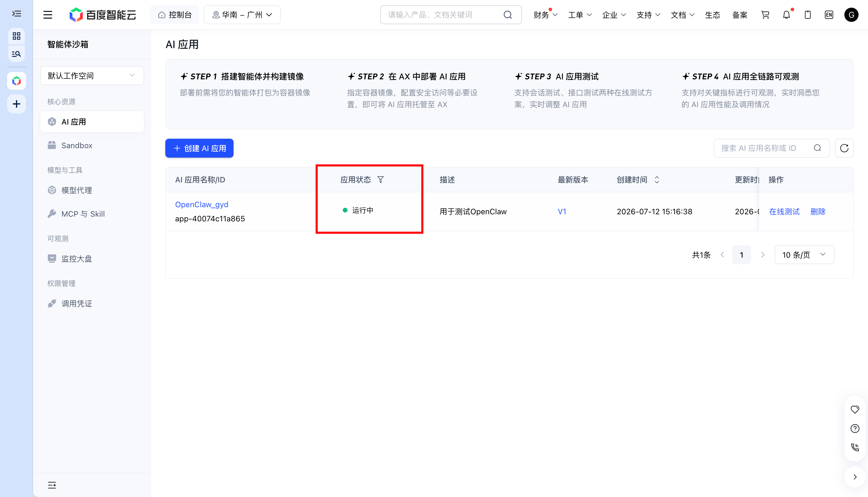The width and height of the screenshot is (868, 497).
Task: Open the shopping cart icon
Action: (x=765, y=15)
